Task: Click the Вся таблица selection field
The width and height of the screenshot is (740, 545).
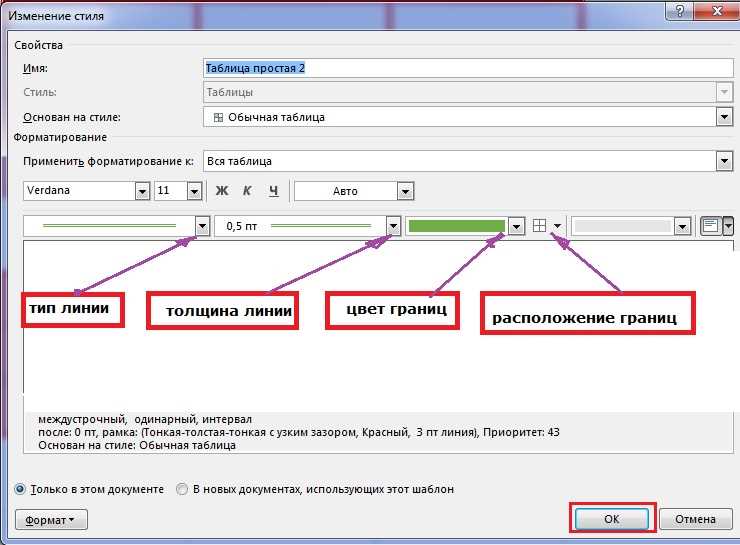Action: pyautogui.click(x=460, y=161)
